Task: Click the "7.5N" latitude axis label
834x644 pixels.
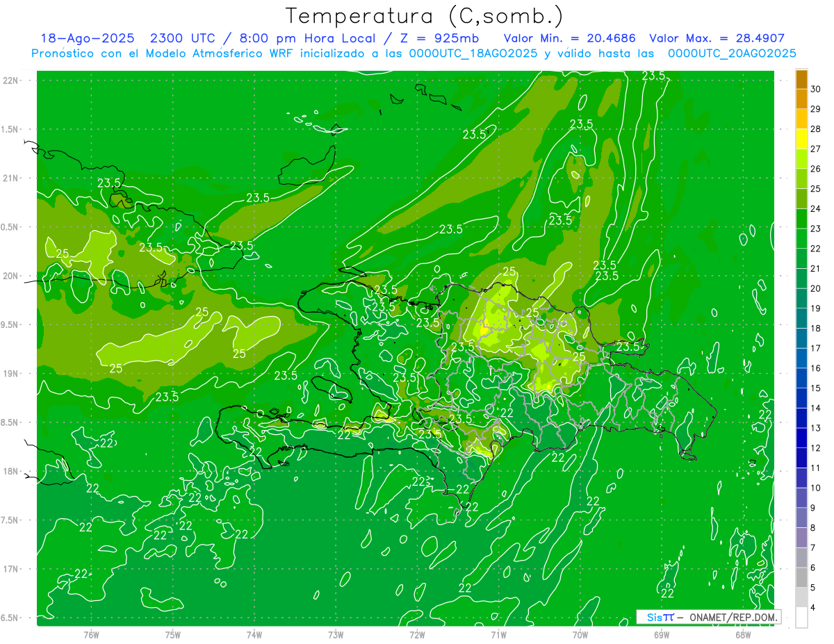Action: (11, 520)
